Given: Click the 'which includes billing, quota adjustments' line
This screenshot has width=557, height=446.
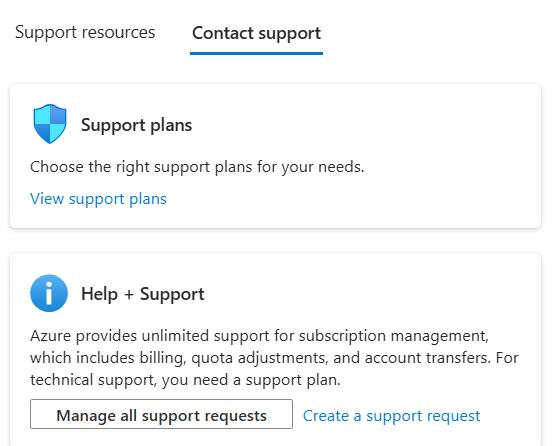Looking at the screenshot, I should (x=274, y=358).
